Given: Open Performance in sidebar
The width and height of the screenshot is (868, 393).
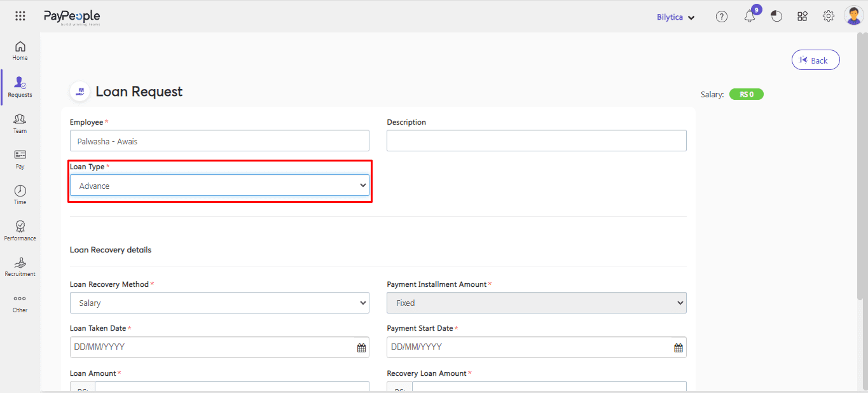Looking at the screenshot, I should pyautogui.click(x=20, y=231).
